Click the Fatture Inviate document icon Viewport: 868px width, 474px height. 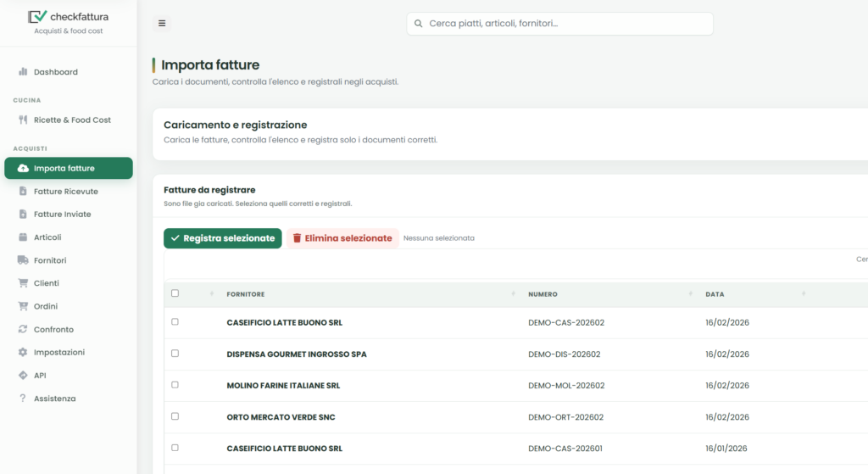coord(23,215)
